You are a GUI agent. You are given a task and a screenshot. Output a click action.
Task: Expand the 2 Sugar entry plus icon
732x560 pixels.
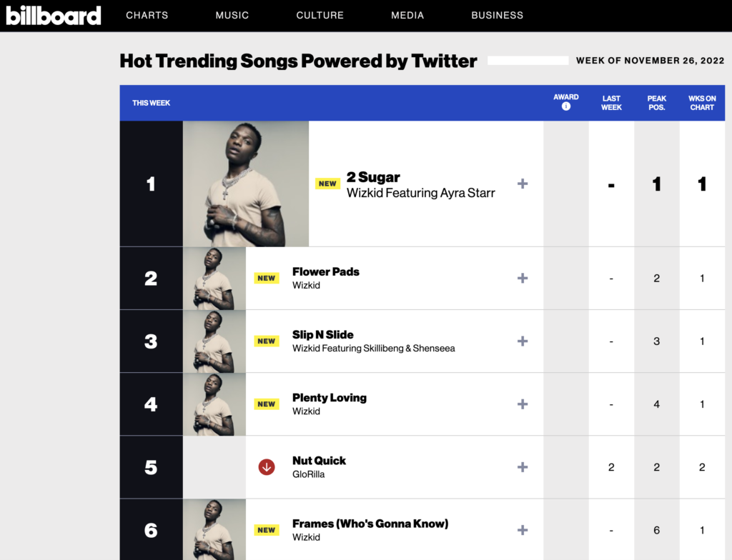click(x=523, y=184)
